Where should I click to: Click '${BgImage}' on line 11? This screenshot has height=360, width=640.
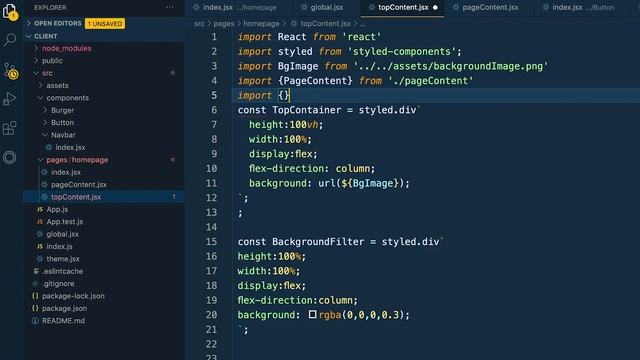370,183
